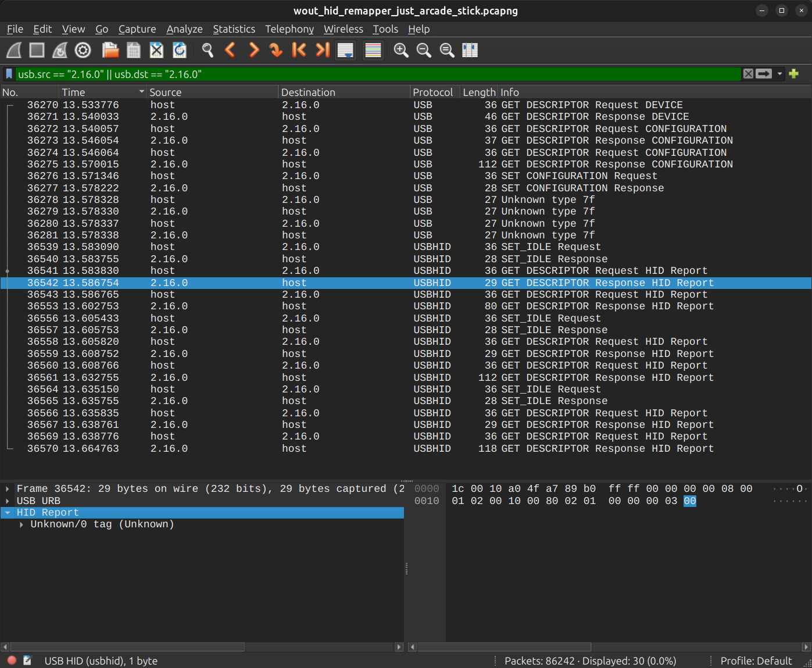
Task: Expand the USB URB tree node
Action: point(7,501)
